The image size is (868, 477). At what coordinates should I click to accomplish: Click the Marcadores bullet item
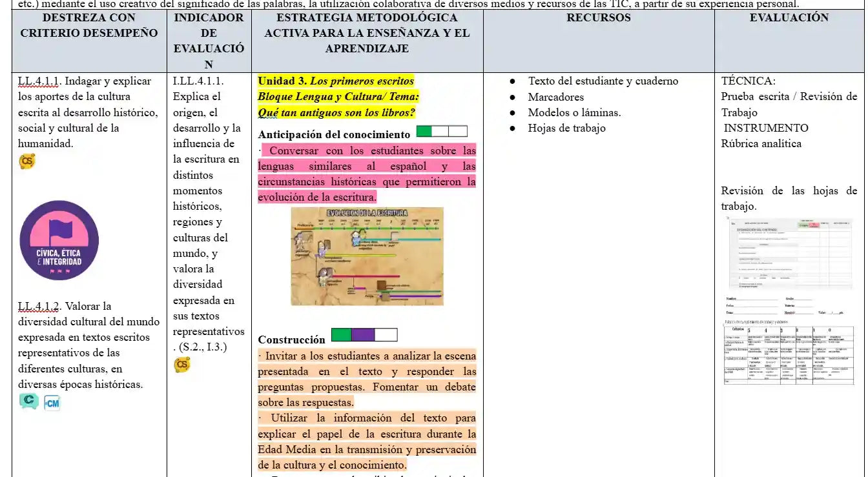(555, 97)
